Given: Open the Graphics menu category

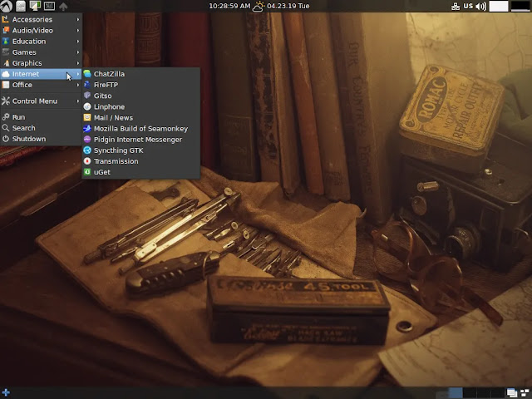Looking at the screenshot, I should coord(41,63).
